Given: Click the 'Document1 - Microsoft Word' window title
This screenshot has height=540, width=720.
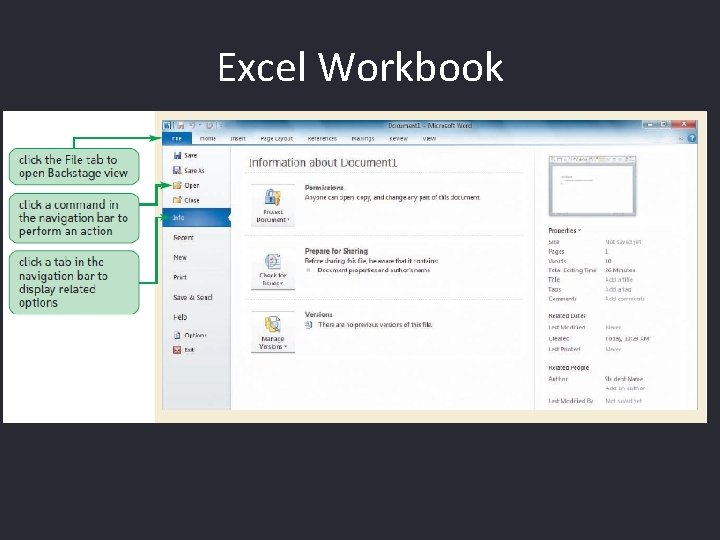Looking at the screenshot, I should (430, 125).
